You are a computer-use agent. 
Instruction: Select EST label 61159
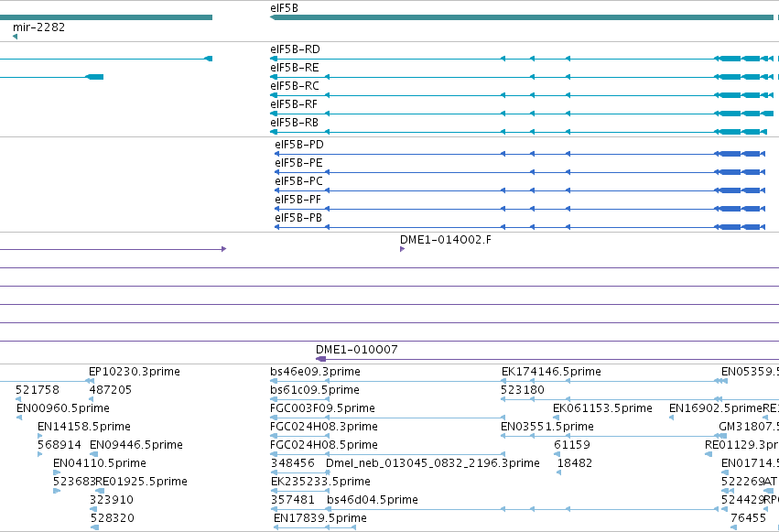(572, 445)
